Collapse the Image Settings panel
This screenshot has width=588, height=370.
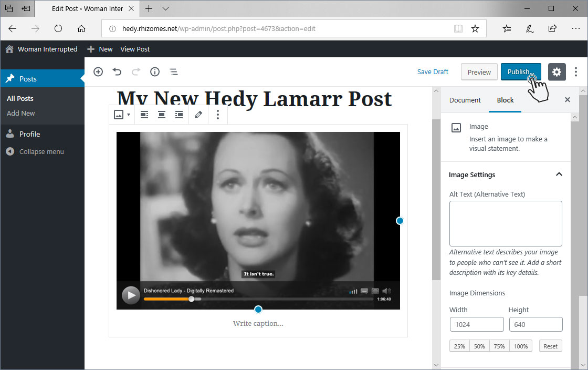click(x=559, y=174)
